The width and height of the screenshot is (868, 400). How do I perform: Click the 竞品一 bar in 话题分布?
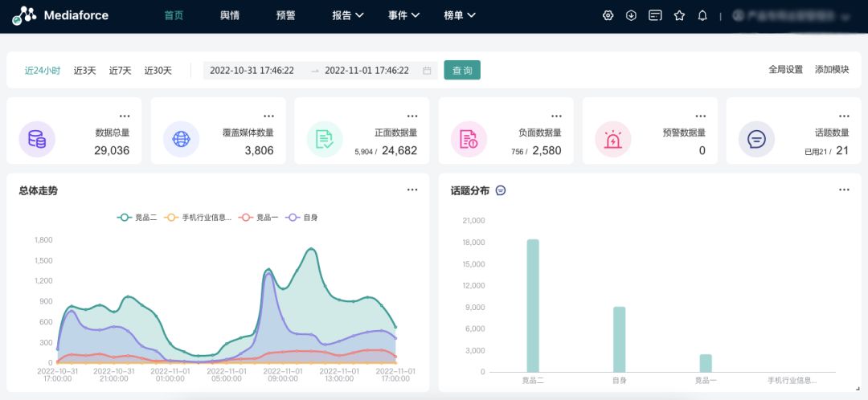point(706,363)
